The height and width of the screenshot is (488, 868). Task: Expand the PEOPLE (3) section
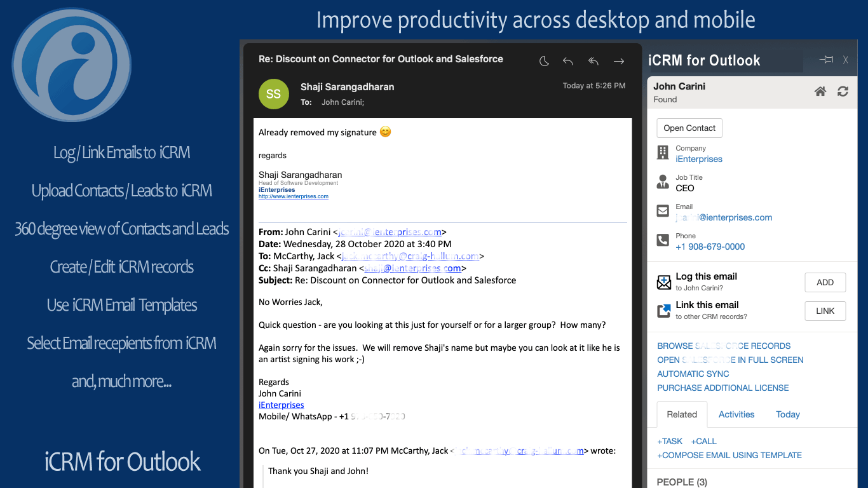point(682,482)
